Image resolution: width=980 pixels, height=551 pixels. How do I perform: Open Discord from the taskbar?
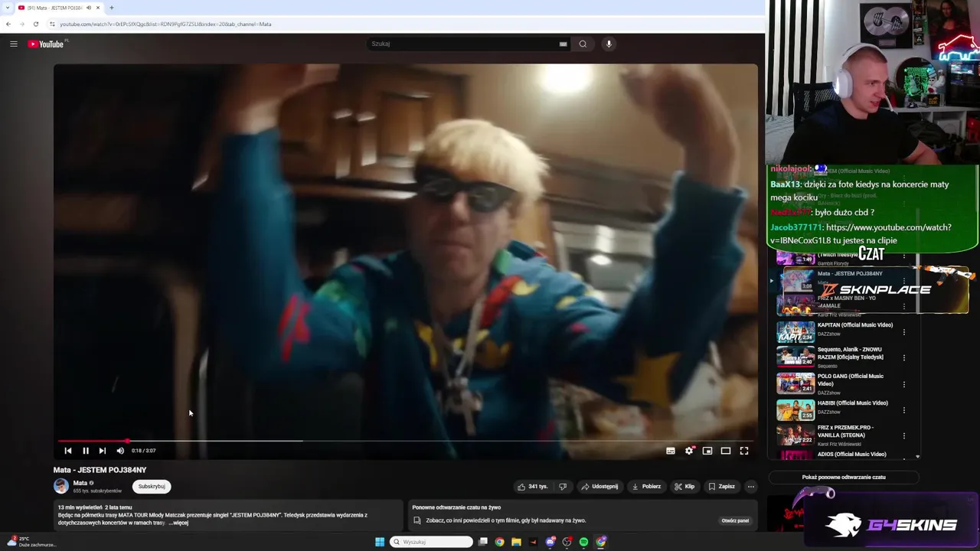[550, 542]
